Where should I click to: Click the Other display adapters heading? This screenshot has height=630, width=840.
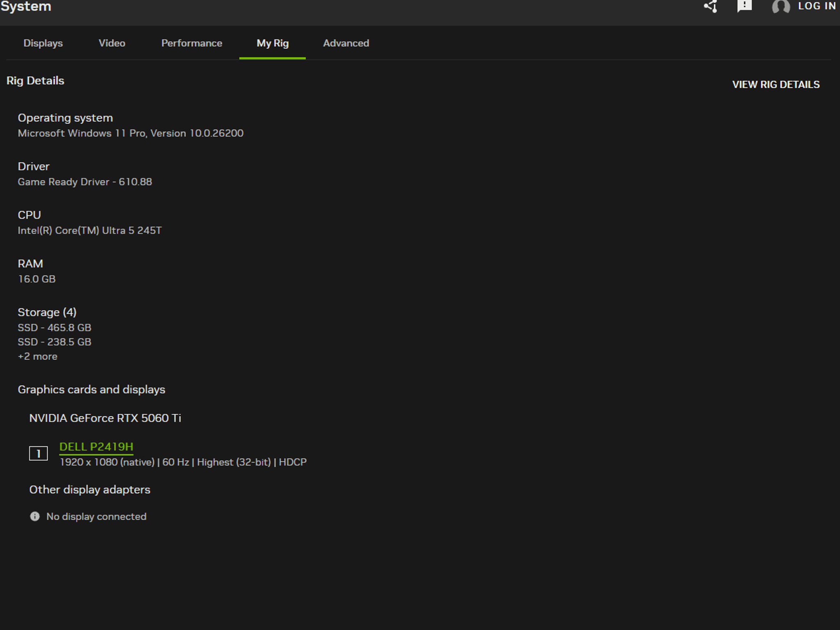tap(90, 490)
